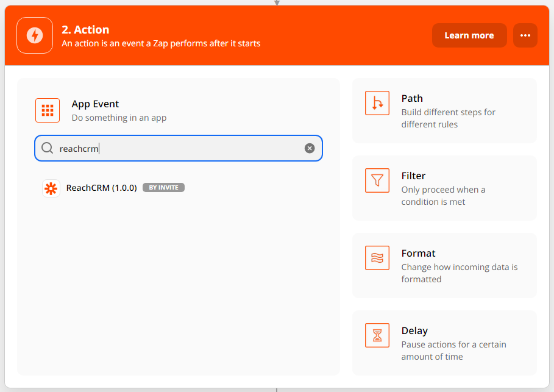Open the three-dots more options menu
This screenshot has height=392, width=554.
point(525,35)
